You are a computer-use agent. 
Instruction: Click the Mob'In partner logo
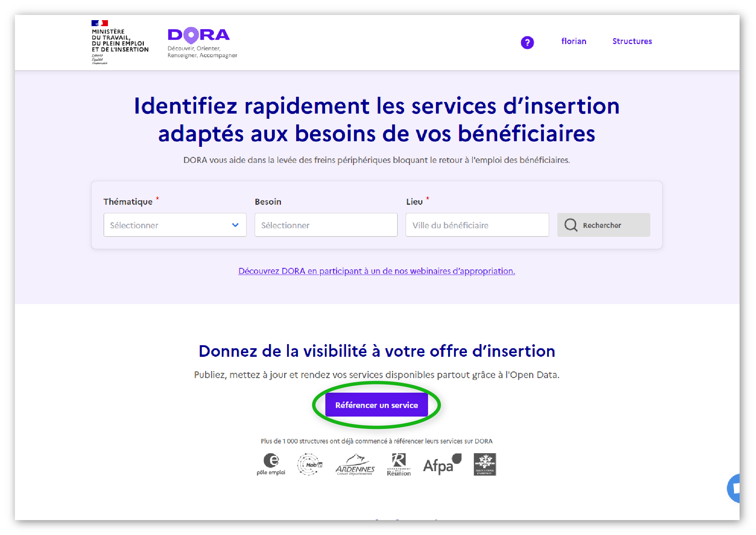click(309, 464)
